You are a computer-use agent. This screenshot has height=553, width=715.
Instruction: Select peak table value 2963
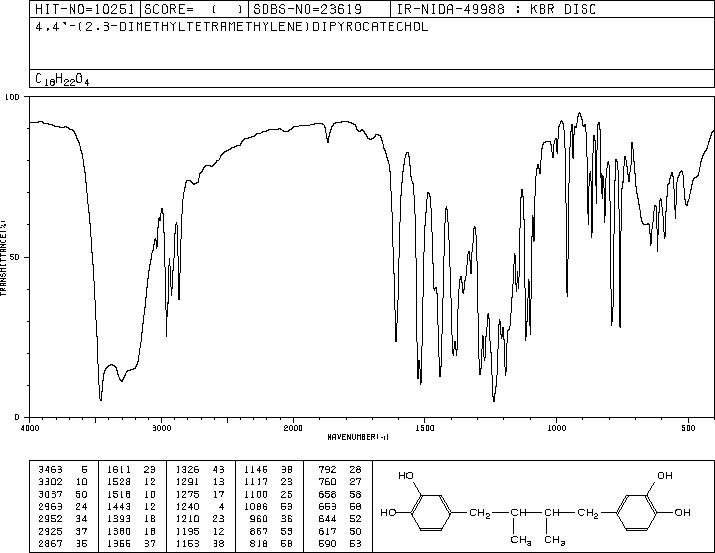[50, 506]
